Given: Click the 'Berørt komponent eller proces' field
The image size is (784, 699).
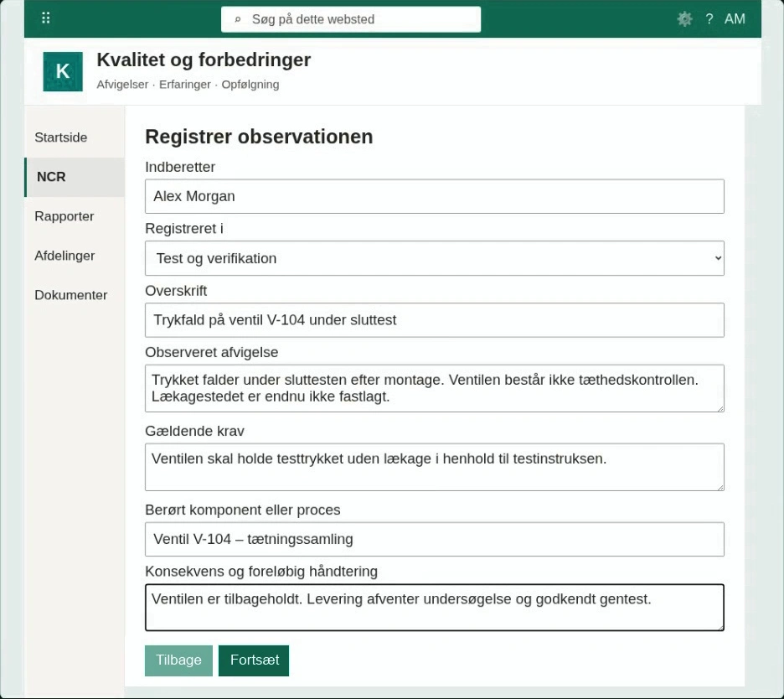Looking at the screenshot, I should pyautogui.click(x=435, y=540).
